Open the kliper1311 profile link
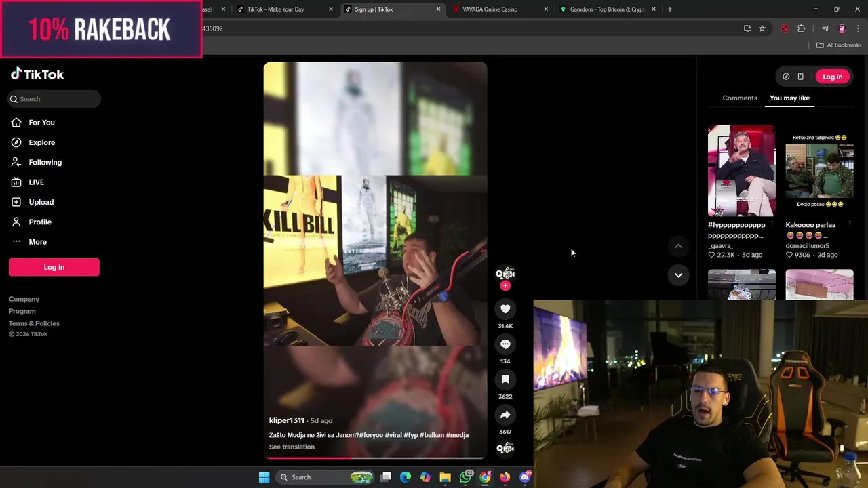Screen dimensions: 868x488 click(x=286, y=421)
